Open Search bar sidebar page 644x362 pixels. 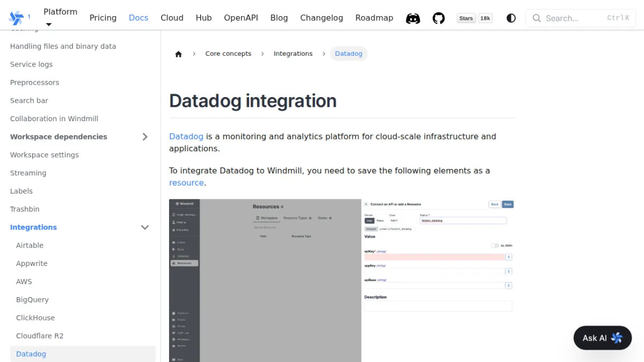pos(29,100)
